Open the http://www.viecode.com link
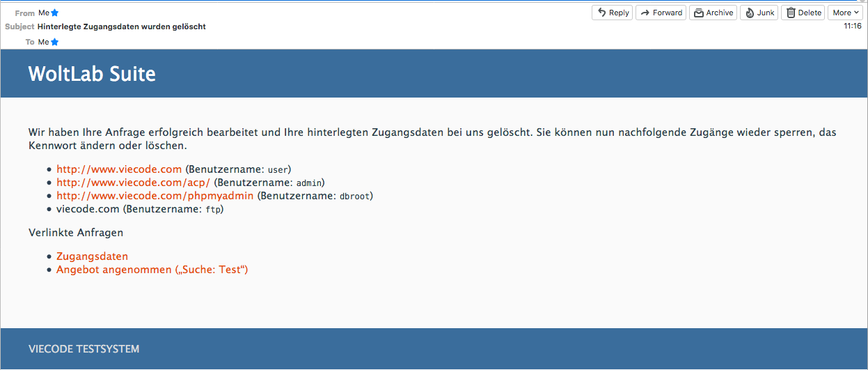Viewport: 868px width, 370px height. tap(119, 169)
